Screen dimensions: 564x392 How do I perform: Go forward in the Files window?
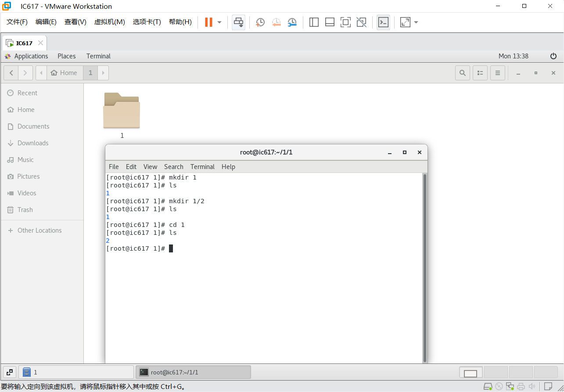[25, 73]
